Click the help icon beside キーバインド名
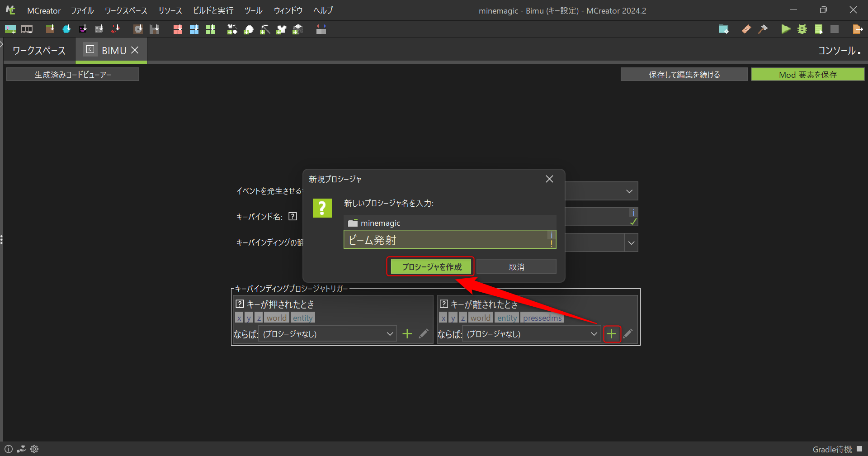The height and width of the screenshot is (456, 868). pos(293,216)
